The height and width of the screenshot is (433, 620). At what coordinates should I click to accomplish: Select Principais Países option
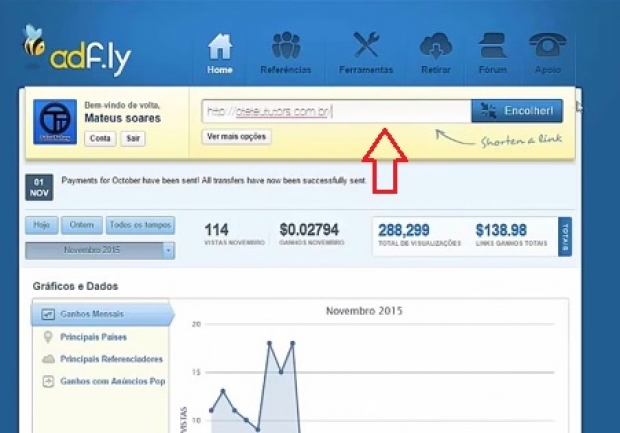93,337
